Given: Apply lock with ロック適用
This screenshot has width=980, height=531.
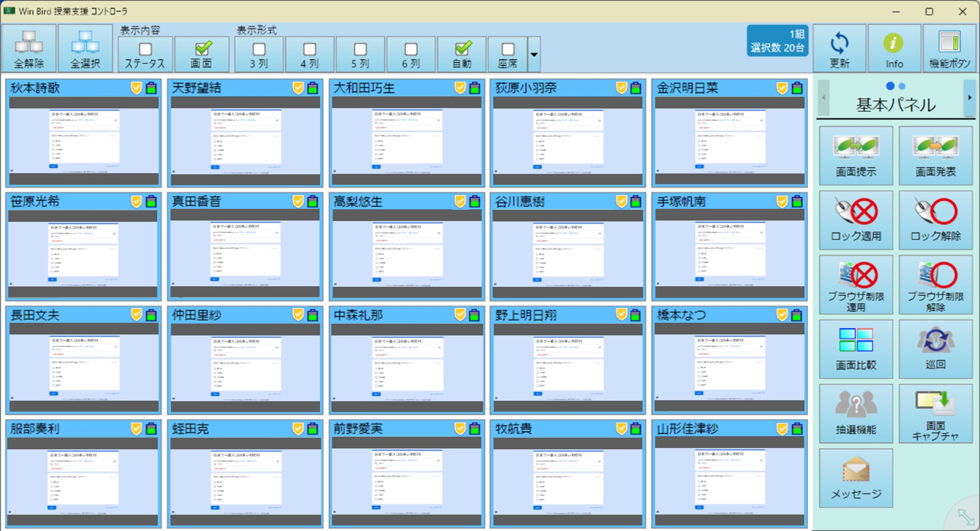Looking at the screenshot, I should [856, 220].
